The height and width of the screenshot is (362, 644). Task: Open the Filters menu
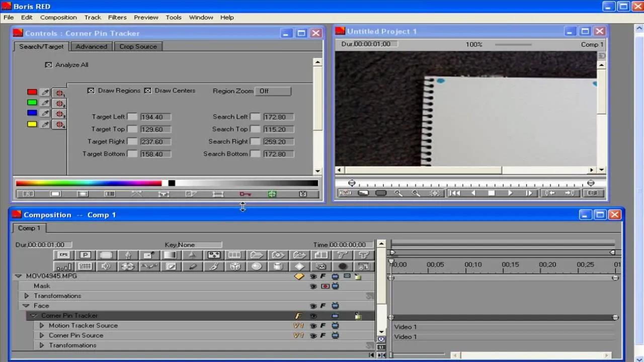pyautogui.click(x=117, y=17)
